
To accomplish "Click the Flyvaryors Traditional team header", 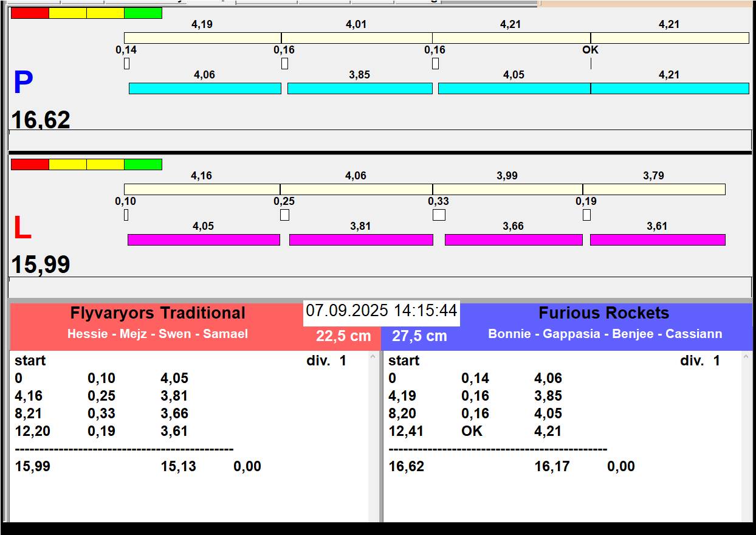I will pos(157,313).
